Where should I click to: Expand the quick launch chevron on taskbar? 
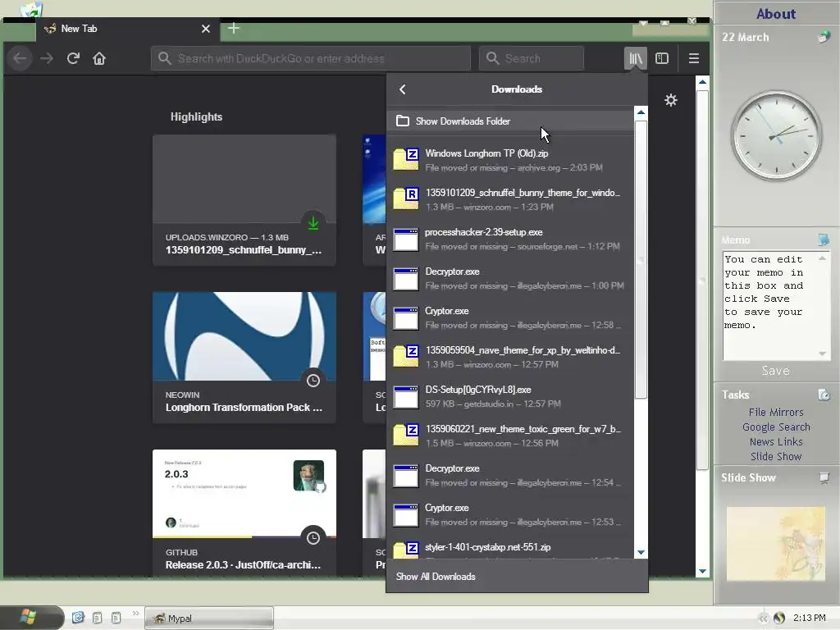135,614
